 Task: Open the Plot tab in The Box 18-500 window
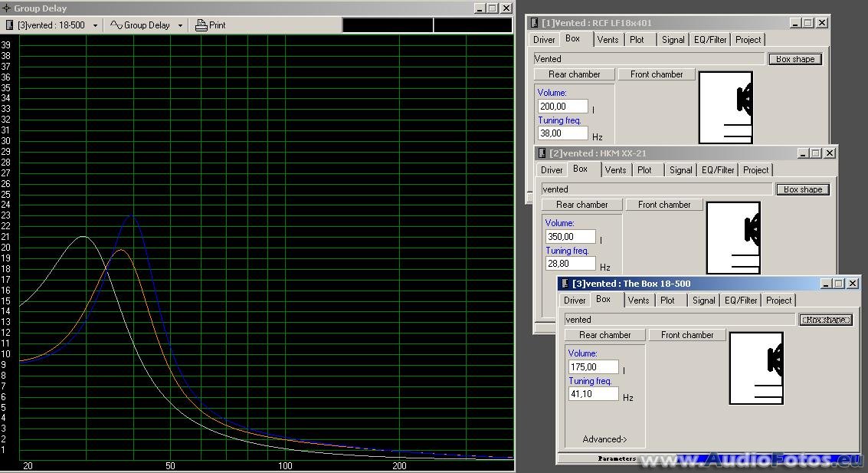(x=667, y=301)
